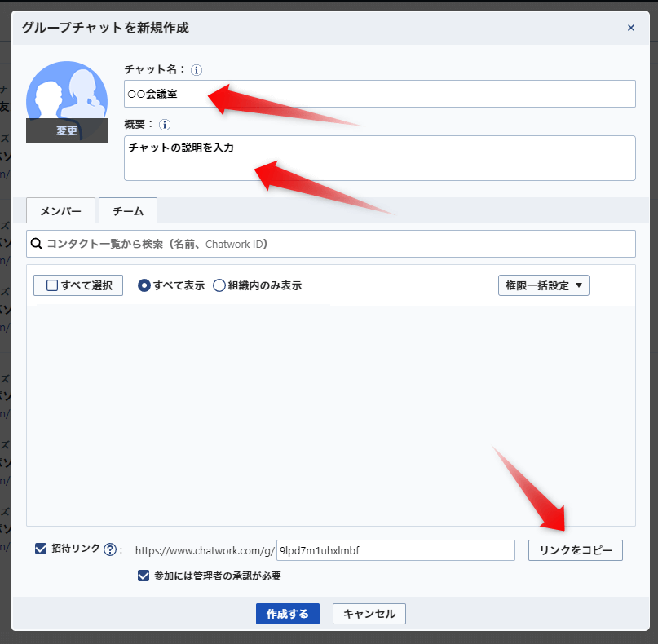Image resolution: width=658 pixels, height=644 pixels.
Task: Switch to the メンバー tab
Action: tap(61, 210)
